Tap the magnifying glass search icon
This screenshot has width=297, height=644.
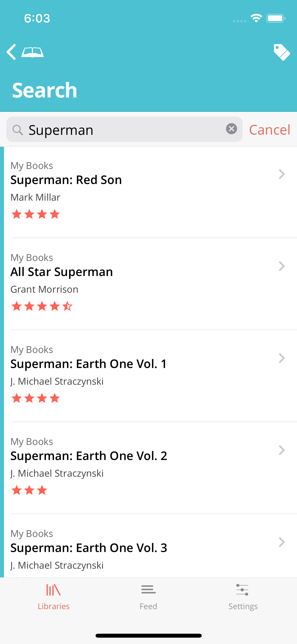coord(18,130)
